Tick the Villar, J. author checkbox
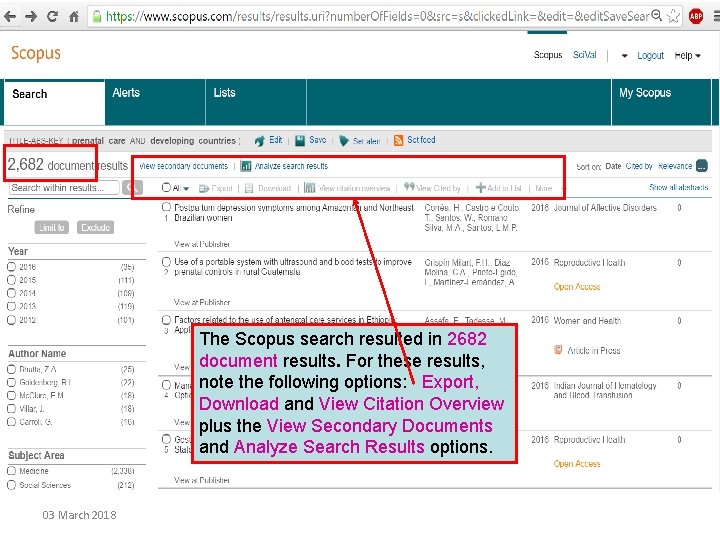Image resolution: width=720 pixels, height=540 pixels. (x=11, y=408)
